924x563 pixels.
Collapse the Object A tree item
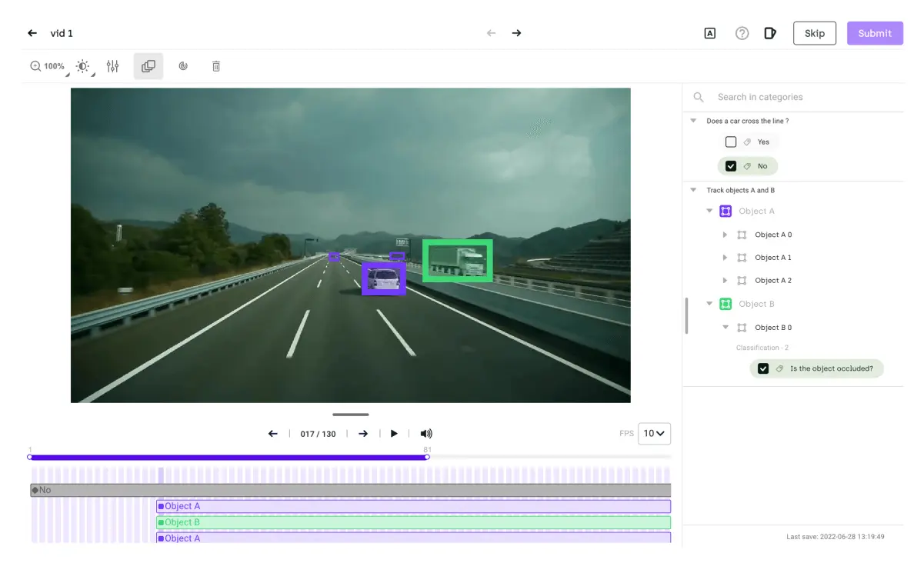[709, 211]
